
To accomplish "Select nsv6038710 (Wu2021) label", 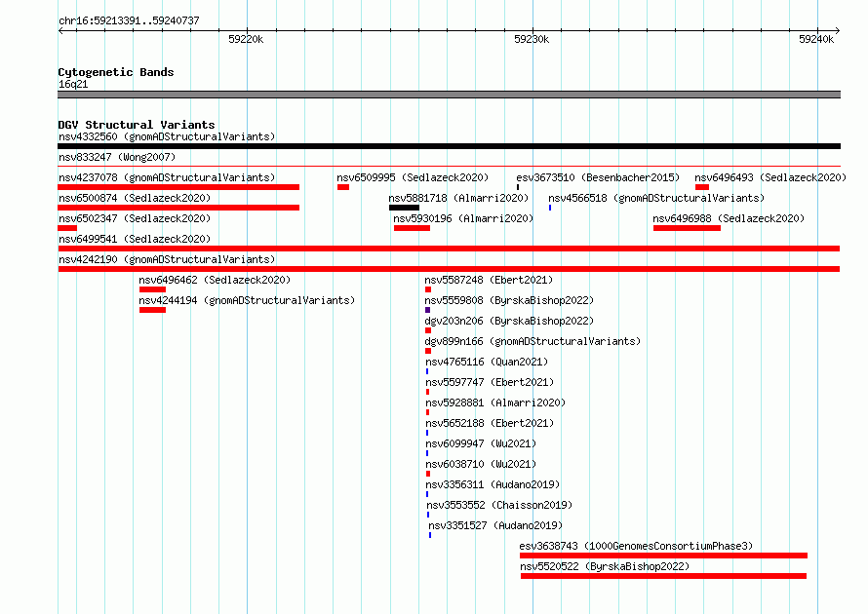I will coord(481,464).
